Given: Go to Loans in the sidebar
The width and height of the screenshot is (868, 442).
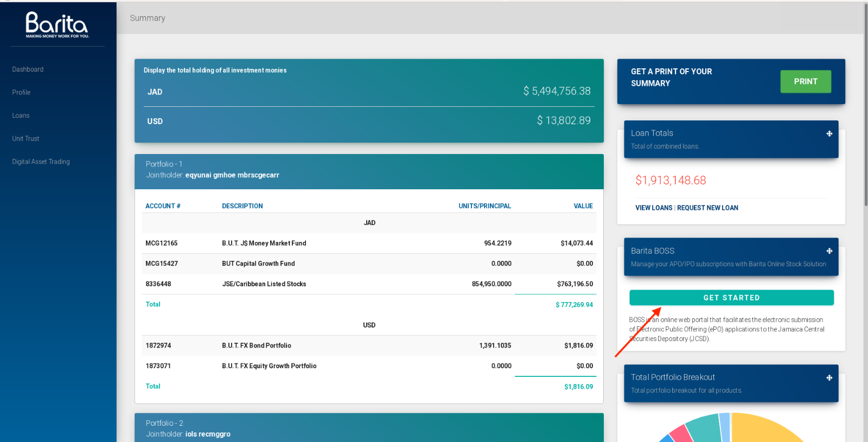Looking at the screenshot, I should click(x=21, y=116).
